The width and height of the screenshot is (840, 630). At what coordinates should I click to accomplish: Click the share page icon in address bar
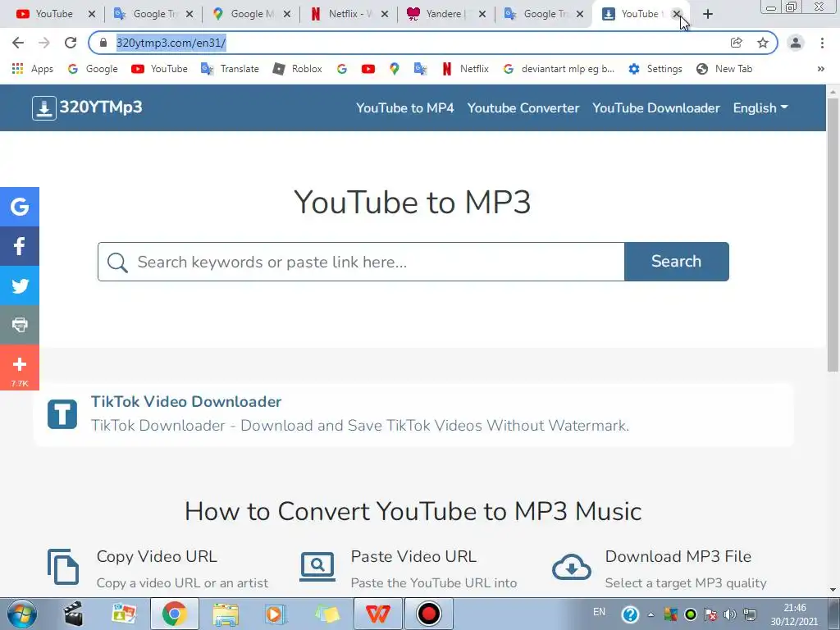tap(737, 43)
